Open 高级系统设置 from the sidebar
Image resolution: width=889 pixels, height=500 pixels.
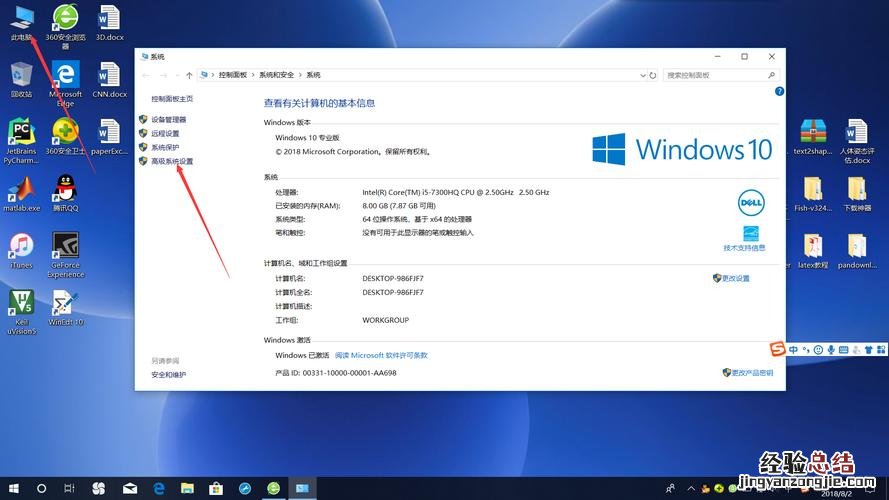click(x=172, y=161)
